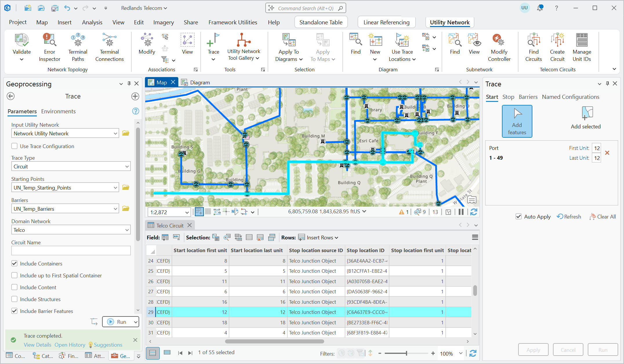Click table horizontal scrollbar
This screenshot has height=364, width=624.
pyautogui.click(x=274, y=341)
